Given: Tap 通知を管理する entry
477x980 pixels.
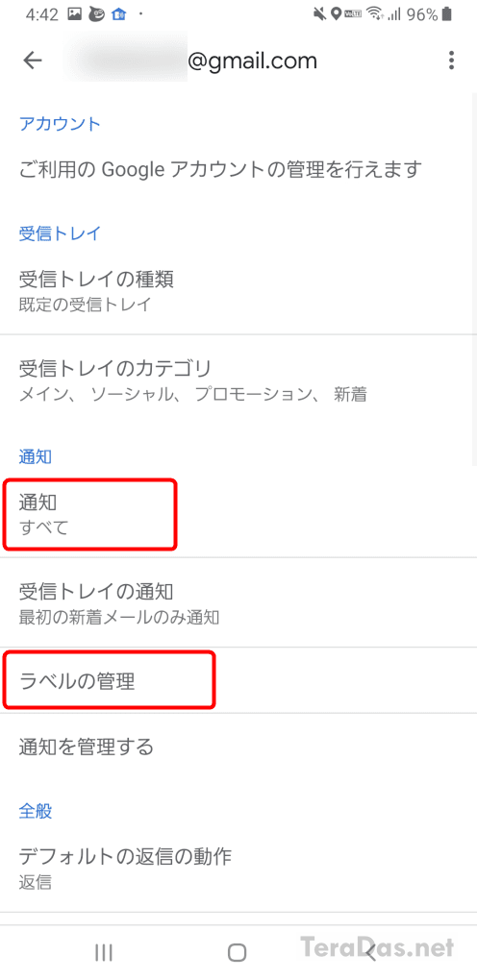Looking at the screenshot, I should (x=238, y=747).
